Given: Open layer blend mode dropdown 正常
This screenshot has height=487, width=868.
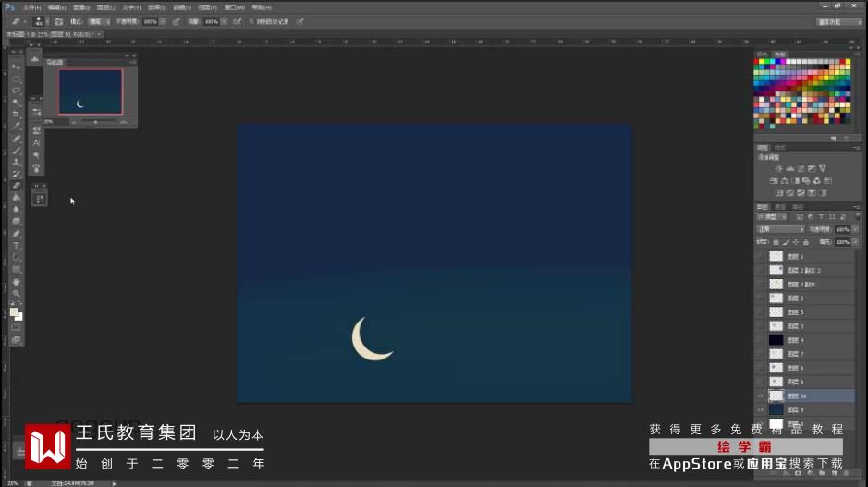Looking at the screenshot, I should [780, 229].
